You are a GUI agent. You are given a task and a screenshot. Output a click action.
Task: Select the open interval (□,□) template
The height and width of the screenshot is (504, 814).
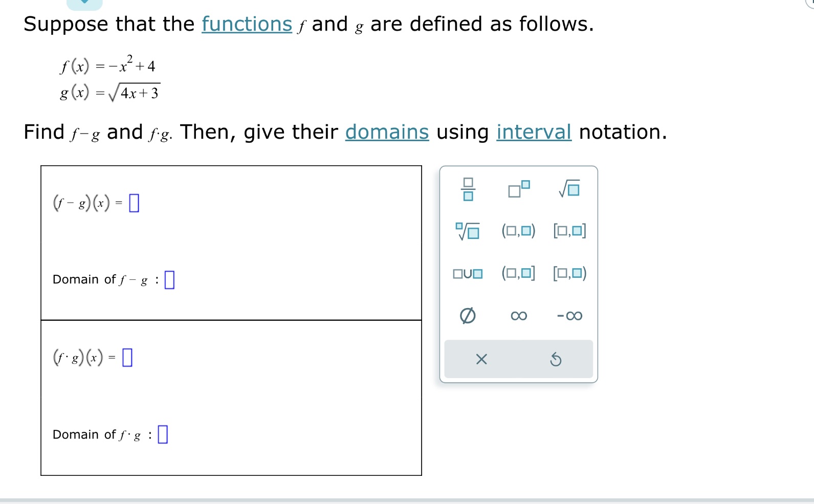pos(518,231)
